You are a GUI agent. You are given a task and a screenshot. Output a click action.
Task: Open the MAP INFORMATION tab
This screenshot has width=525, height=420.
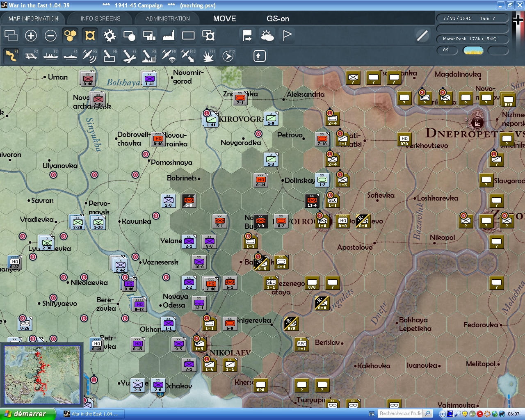(33, 18)
